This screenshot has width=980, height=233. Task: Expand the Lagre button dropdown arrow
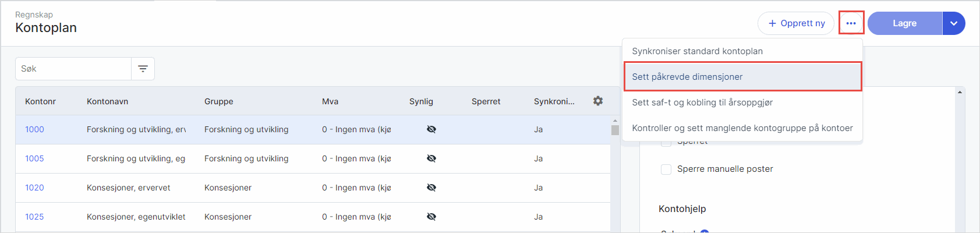click(x=953, y=23)
